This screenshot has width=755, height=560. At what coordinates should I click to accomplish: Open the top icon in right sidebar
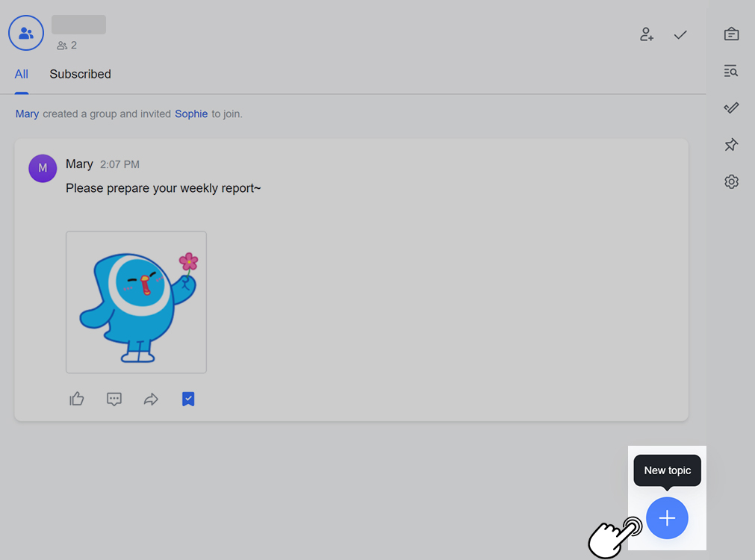pyautogui.click(x=731, y=34)
